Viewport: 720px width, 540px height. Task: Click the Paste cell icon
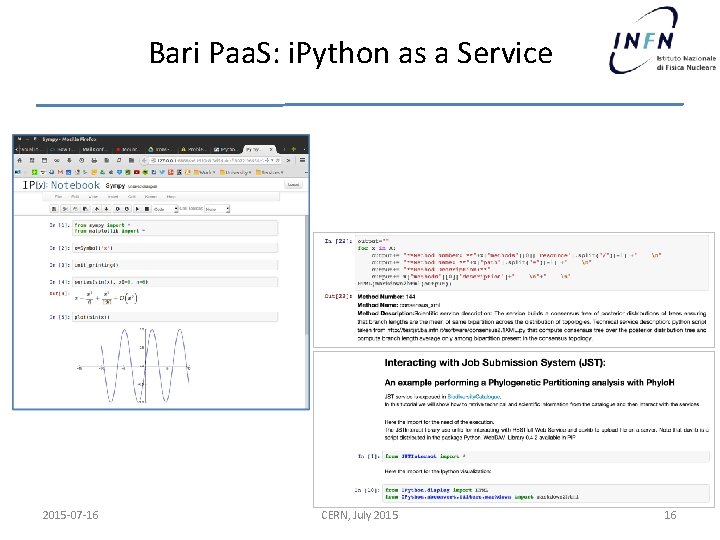click(x=86, y=209)
